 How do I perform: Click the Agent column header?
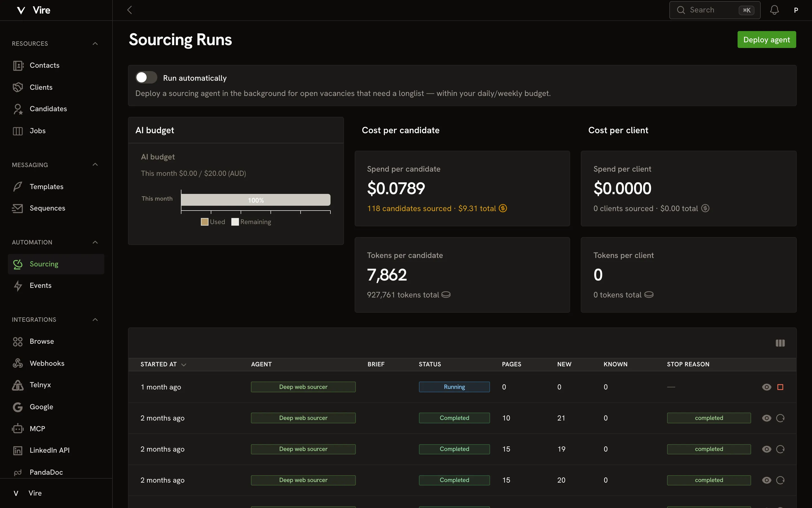click(261, 364)
